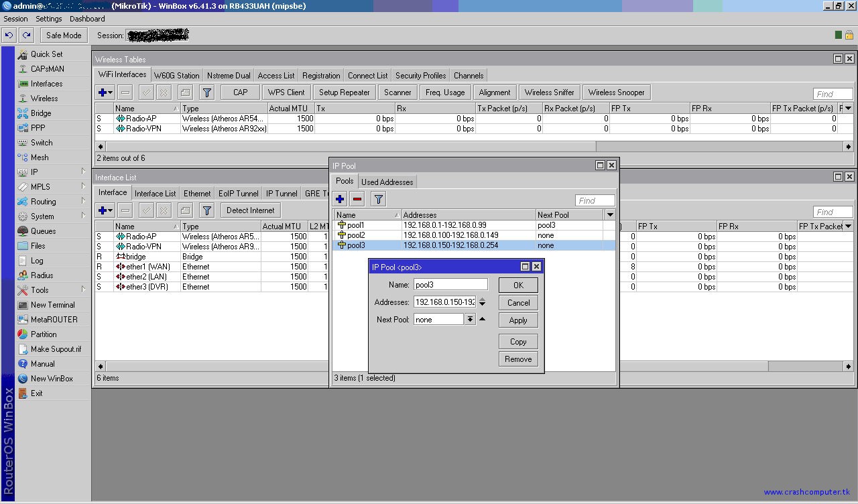
Task: Open CAPsMAN menu item
Action: pos(53,68)
